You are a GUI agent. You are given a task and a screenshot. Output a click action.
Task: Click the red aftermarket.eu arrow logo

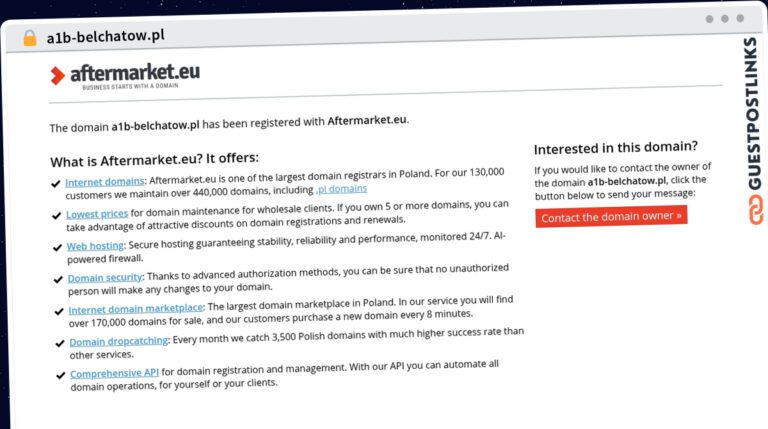click(57, 76)
